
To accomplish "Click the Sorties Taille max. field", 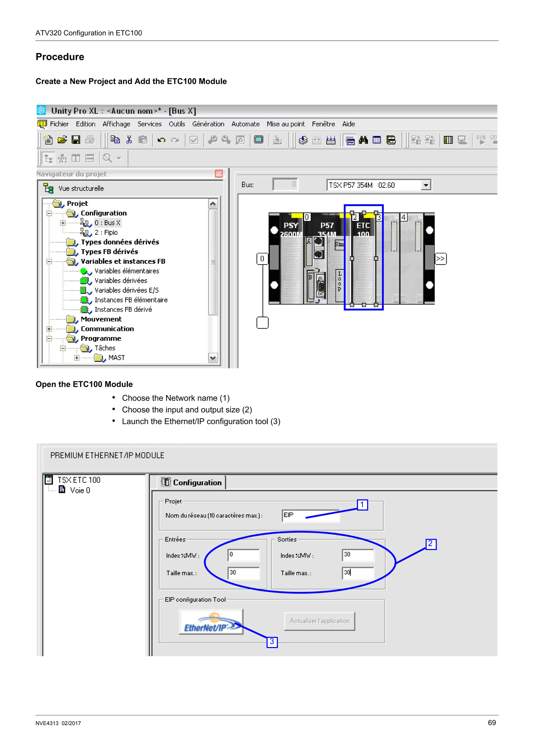I will [358, 573].
